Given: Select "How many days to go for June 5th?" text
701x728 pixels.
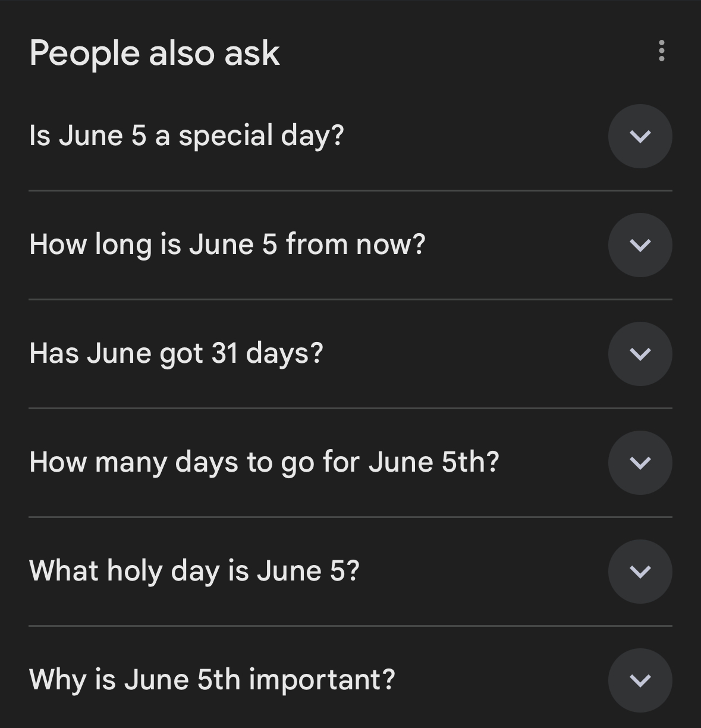Looking at the screenshot, I should (264, 463).
